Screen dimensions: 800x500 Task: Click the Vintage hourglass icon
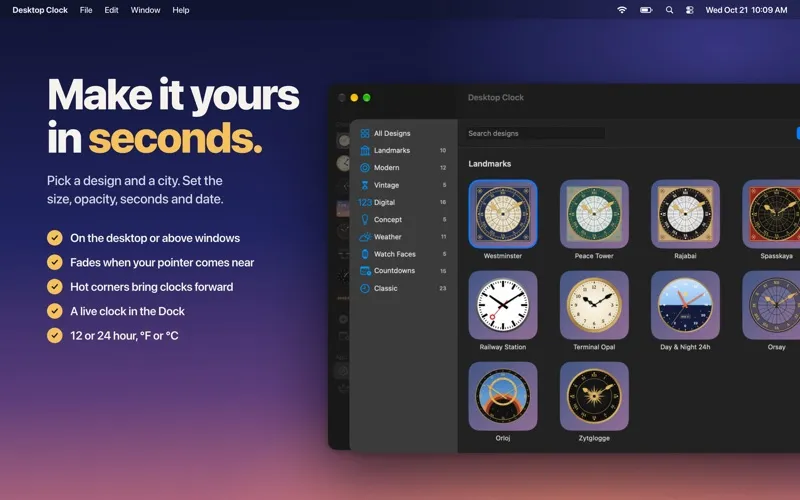click(x=365, y=185)
